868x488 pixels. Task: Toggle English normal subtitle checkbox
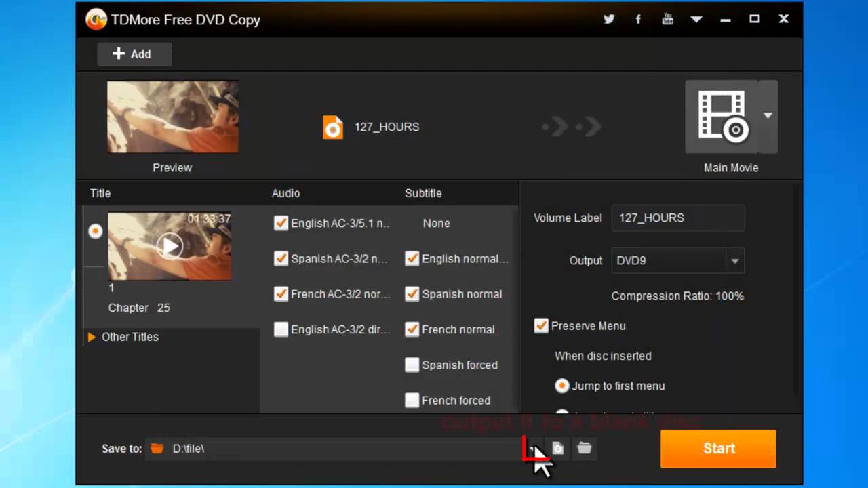412,258
